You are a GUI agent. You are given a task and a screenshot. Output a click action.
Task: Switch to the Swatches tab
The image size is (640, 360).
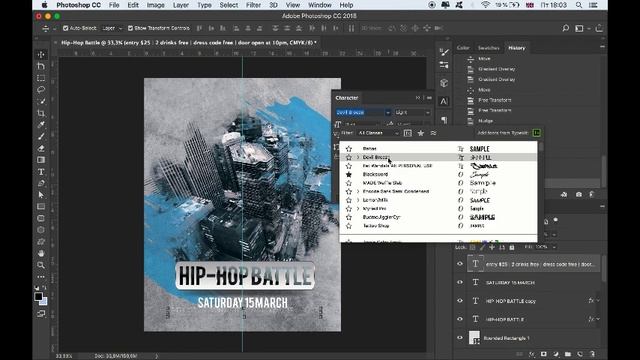pyautogui.click(x=489, y=48)
